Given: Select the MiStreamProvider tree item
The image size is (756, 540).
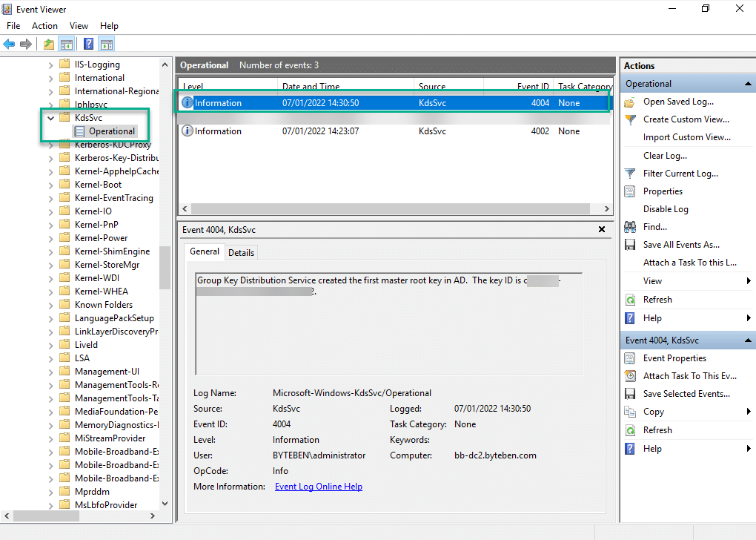Looking at the screenshot, I should coord(110,438).
